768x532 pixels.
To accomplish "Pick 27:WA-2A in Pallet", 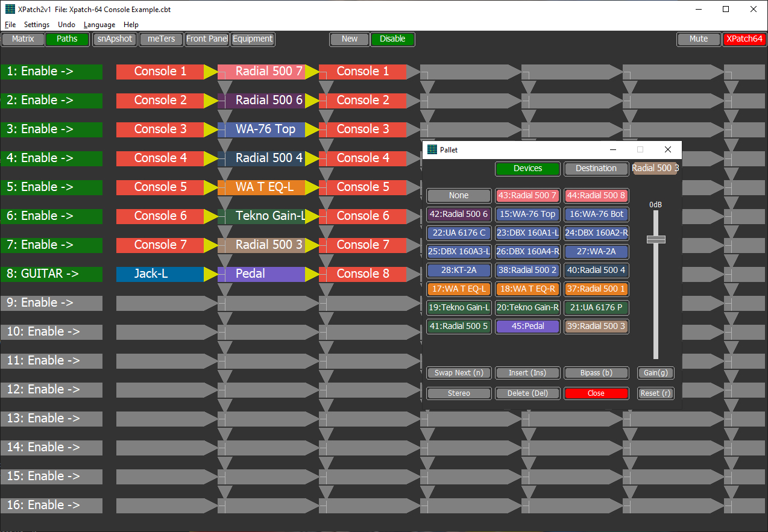I will [596, 252].
